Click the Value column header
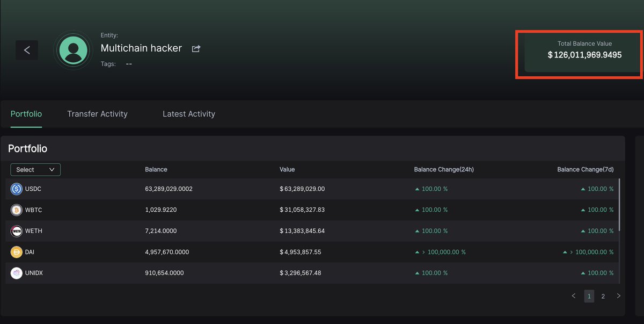 (287, 169)
